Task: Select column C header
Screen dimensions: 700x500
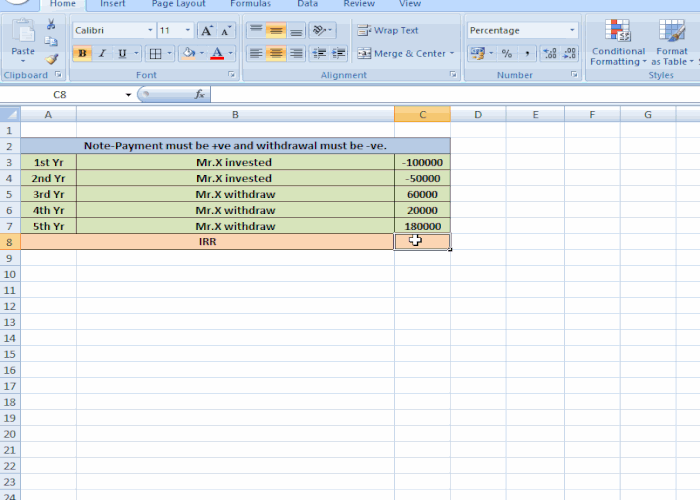Action: pyautogui.click(x=422, y=115)
